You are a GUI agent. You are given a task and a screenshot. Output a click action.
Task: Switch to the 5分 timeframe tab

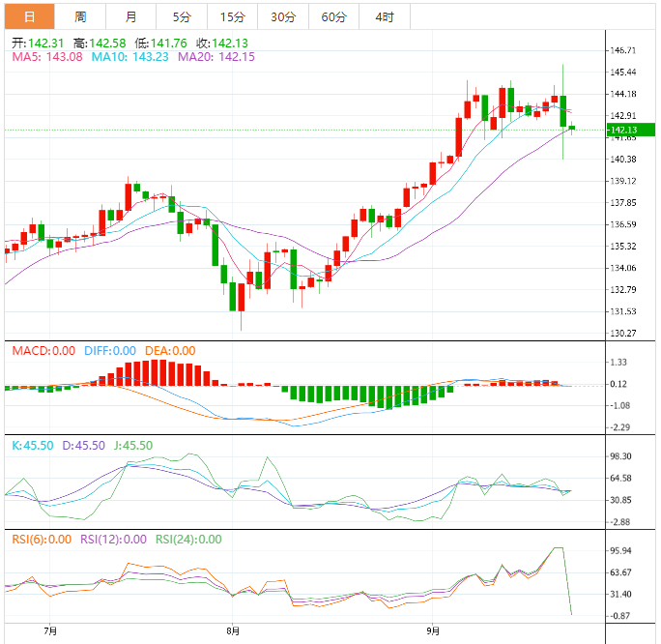[182, 17]
